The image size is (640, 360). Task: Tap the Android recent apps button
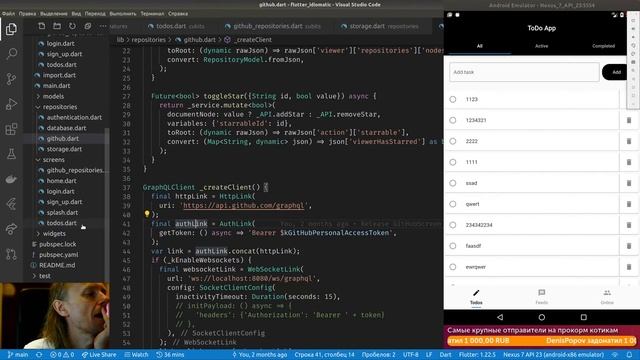tap(584, 317)
